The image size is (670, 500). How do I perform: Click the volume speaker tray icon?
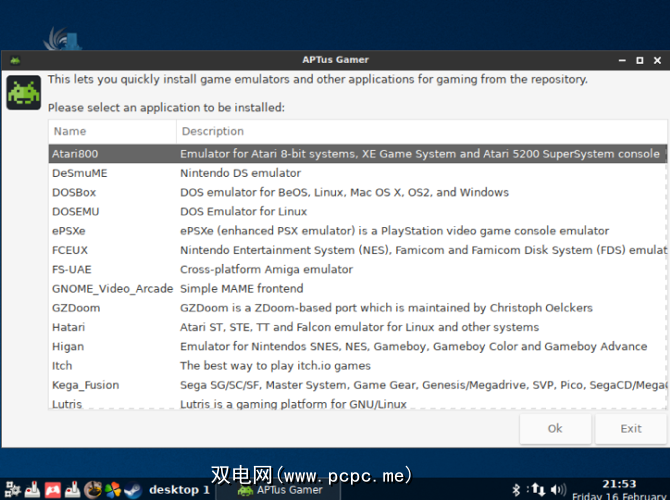pyautogui.click(x=558, y=490)
